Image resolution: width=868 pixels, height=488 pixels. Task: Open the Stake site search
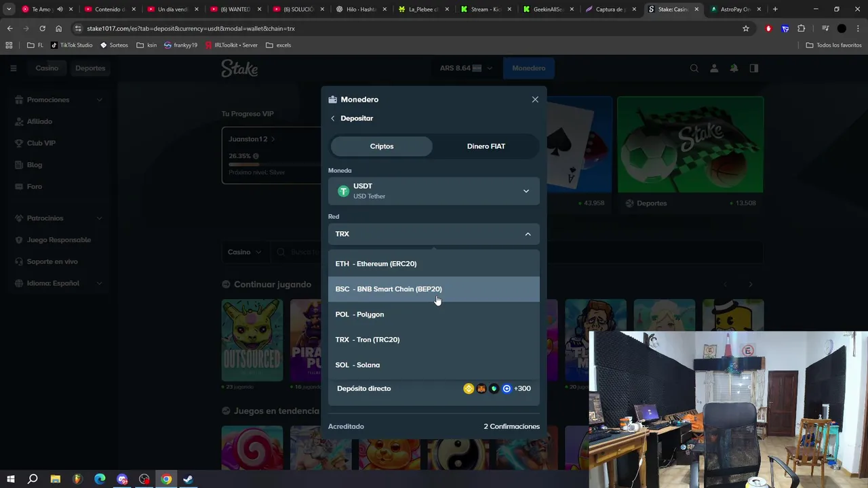694,68
